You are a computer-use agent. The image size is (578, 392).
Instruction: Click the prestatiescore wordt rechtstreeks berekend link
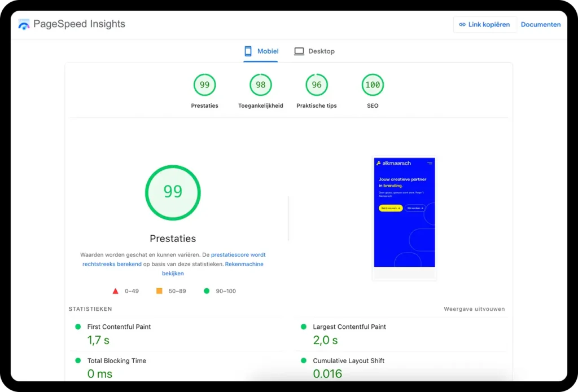pos(238,254)
